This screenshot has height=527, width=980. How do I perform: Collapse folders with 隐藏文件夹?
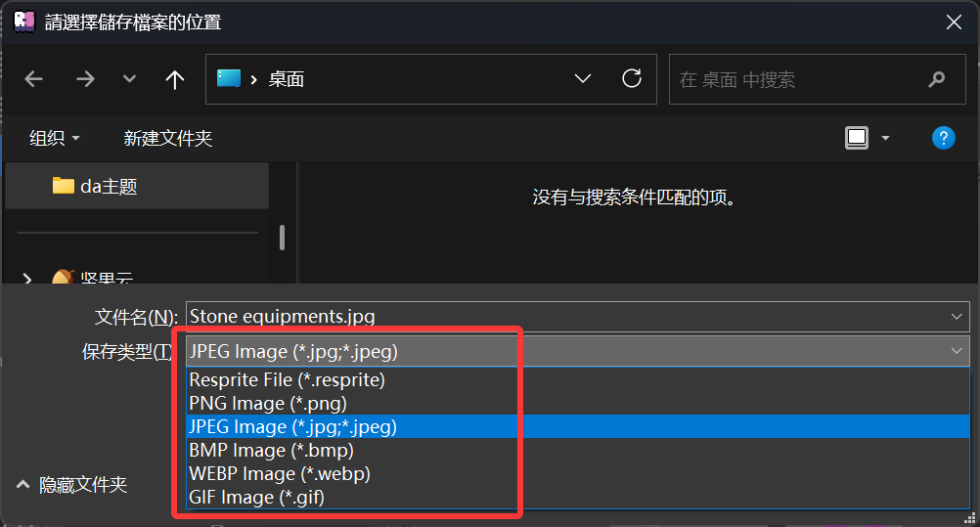click(x=72, y=484)
